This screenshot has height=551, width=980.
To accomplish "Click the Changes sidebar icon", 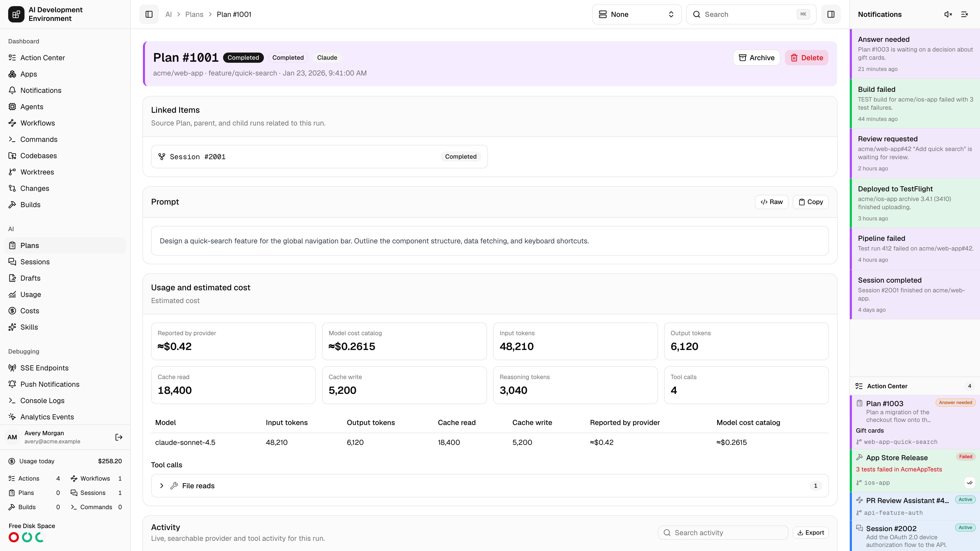I will (x=12, y=189).
